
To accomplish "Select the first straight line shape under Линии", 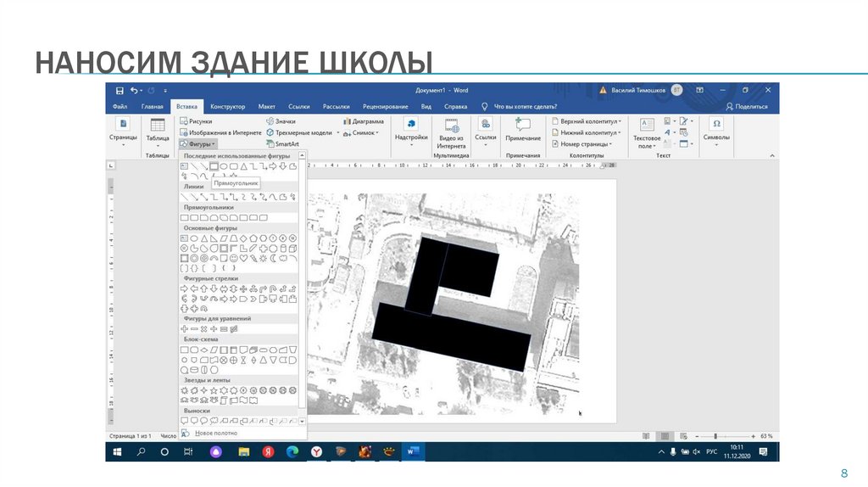I will tap(184, 197).
